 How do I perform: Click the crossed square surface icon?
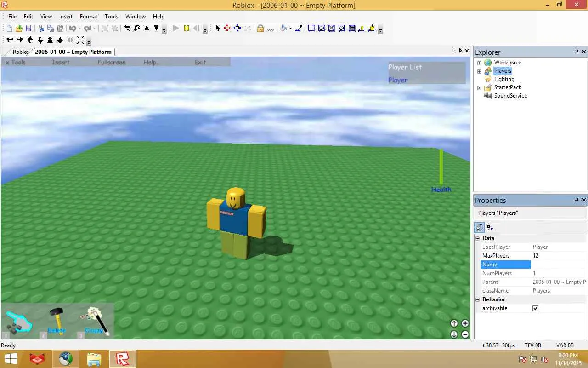[x=332, y=28]
